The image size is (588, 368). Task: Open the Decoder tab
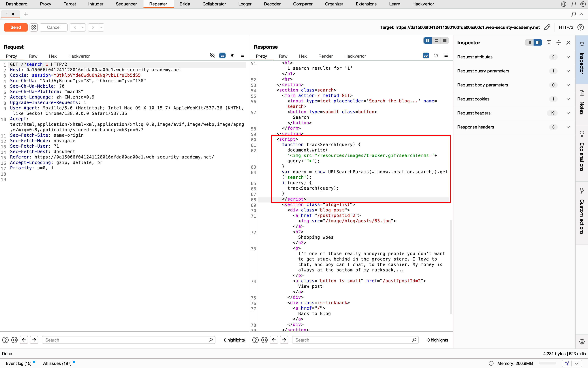point(272,4)
